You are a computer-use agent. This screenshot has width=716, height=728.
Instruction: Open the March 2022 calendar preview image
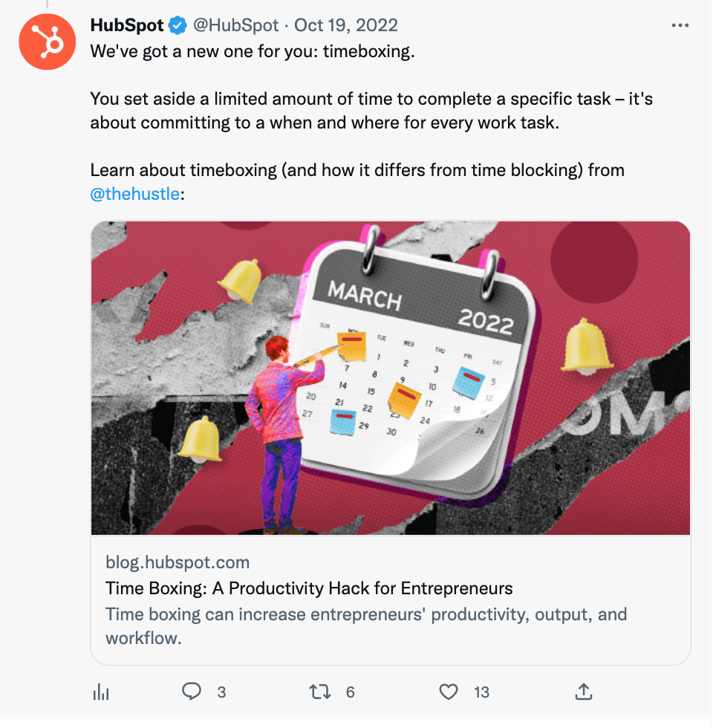click(x=390, y=377)
